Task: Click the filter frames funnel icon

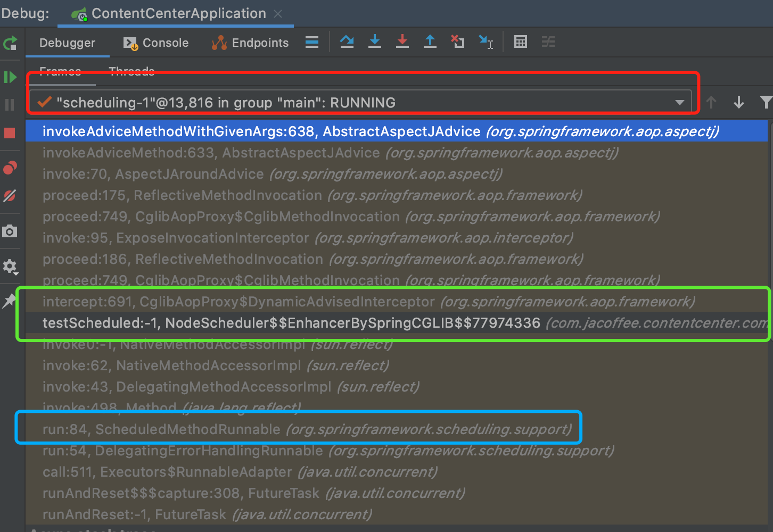Action: coord(767,102)
